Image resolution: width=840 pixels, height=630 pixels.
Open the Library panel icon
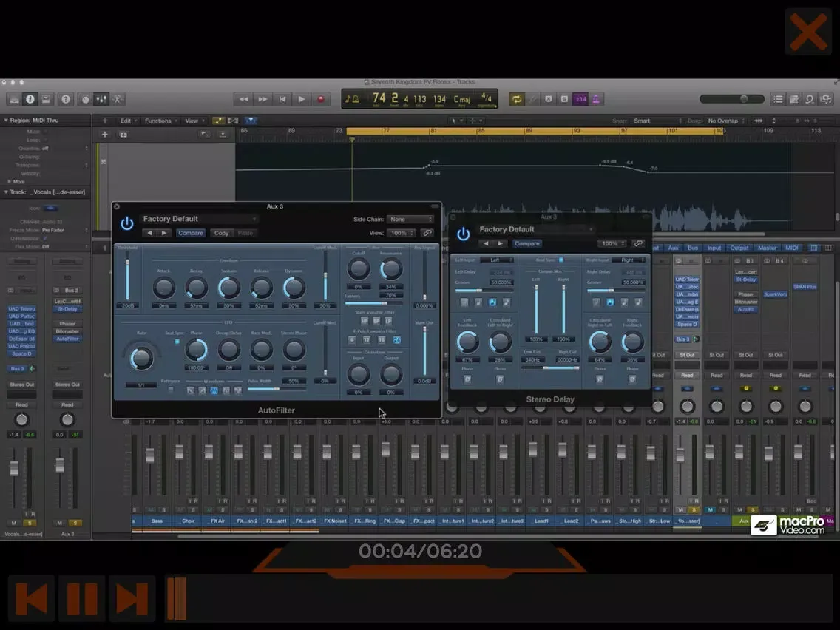pos(15,99)
